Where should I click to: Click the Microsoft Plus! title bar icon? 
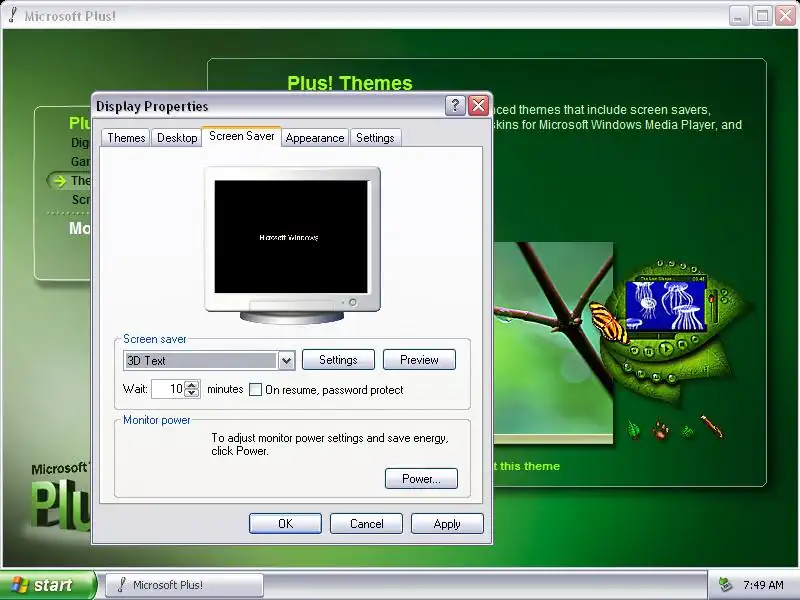point(12,15)
